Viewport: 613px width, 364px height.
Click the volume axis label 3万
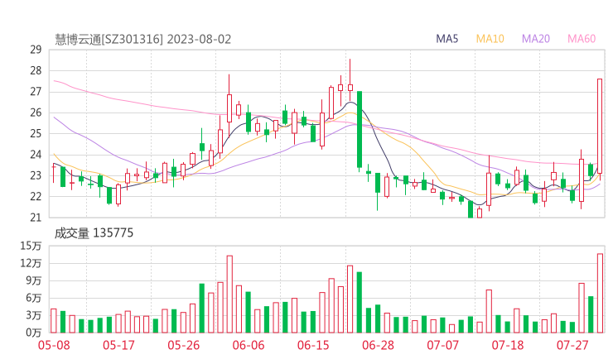click(34, 315)
